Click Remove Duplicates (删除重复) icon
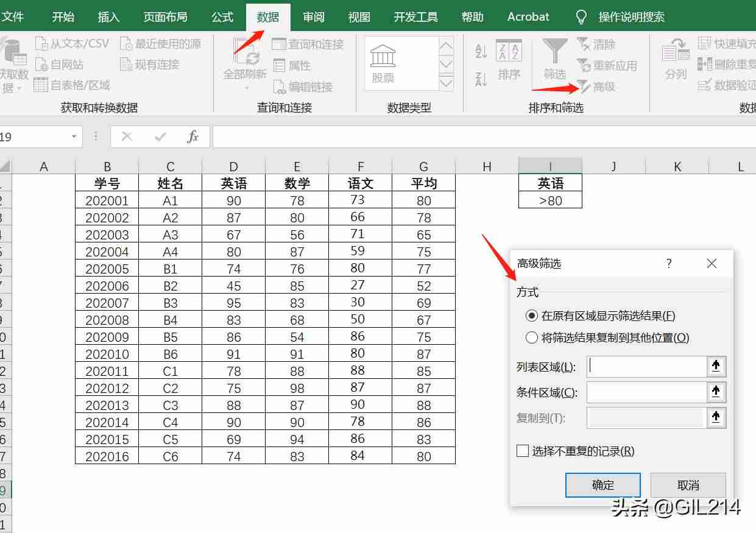756x533 pixels. [x=705, y=64]
